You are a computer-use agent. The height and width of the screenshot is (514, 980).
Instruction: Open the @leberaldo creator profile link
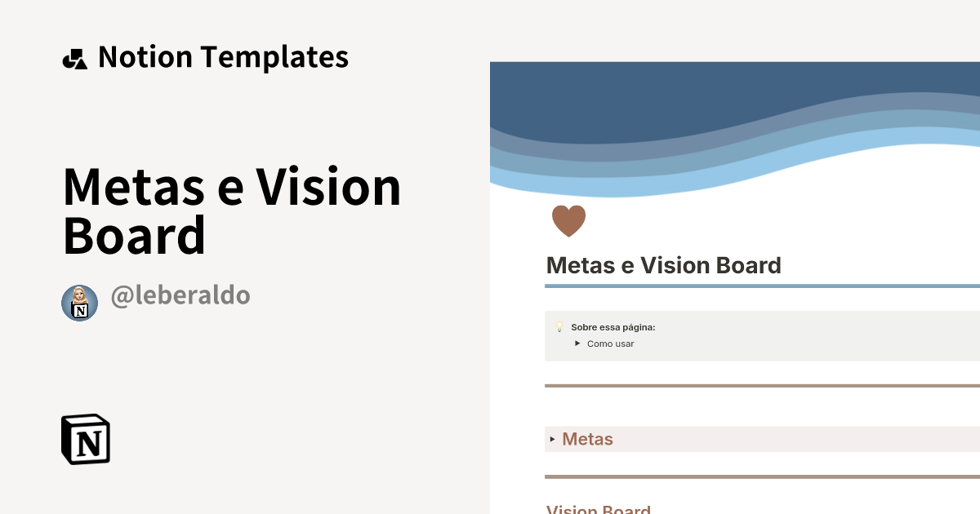pyautogui.click(x=180, y=295)
